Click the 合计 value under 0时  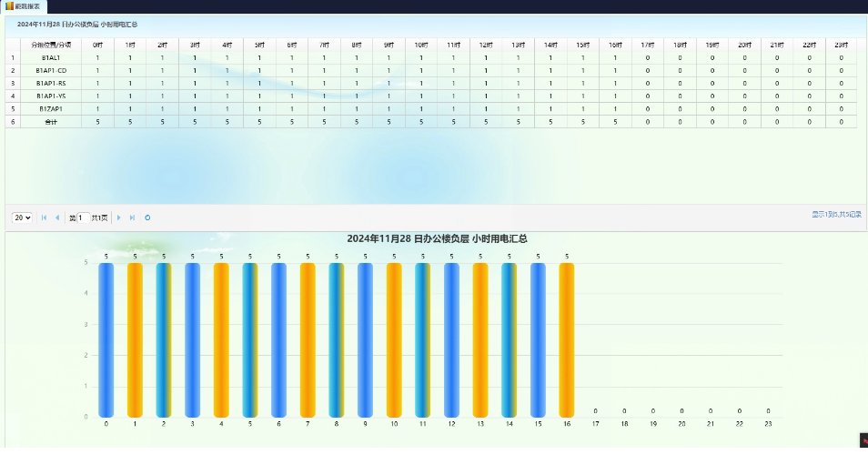(98, 122)
